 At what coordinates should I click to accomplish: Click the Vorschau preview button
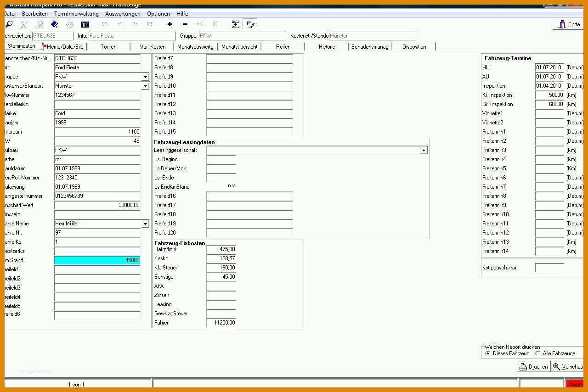pyautogui.click(x=568, y=366)
